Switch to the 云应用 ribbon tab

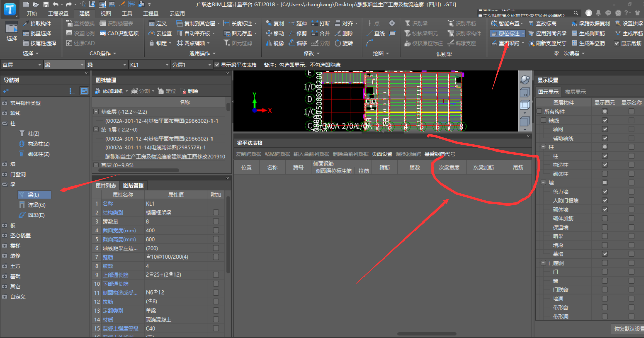tap(177, 13)
